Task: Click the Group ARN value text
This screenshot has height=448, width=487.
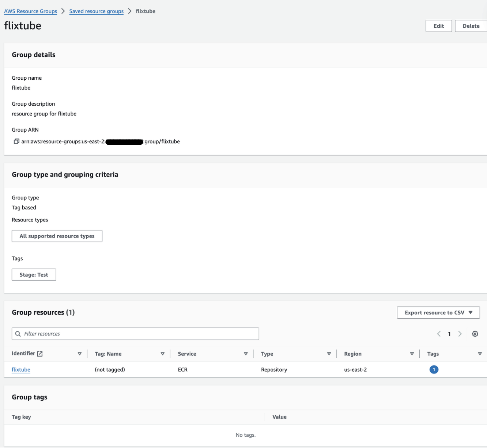Action: click(x=101, y=141)
